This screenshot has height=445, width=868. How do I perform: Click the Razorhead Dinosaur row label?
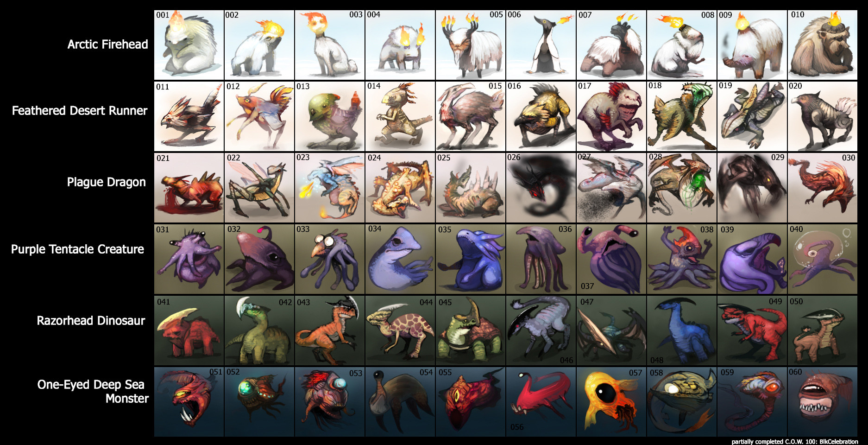click(x=91, y=321)
